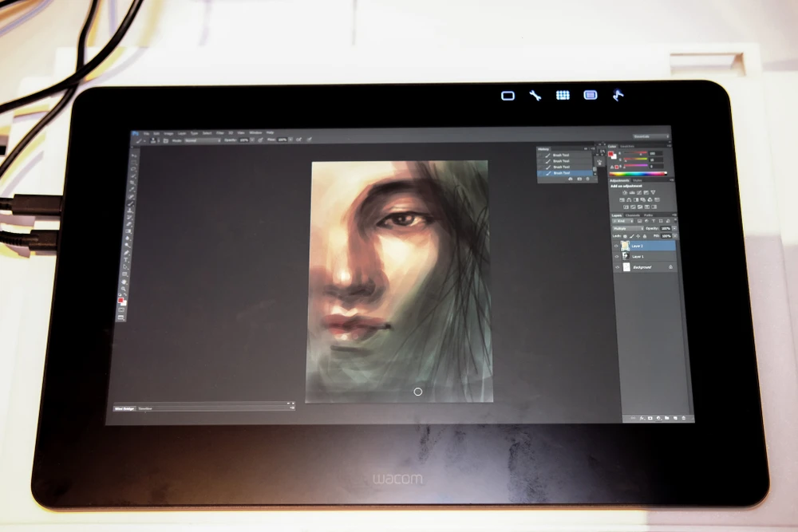Open the brush Mode Normal dropdown
Viewport: 798px width, 532px height.
tap(202, 140)
